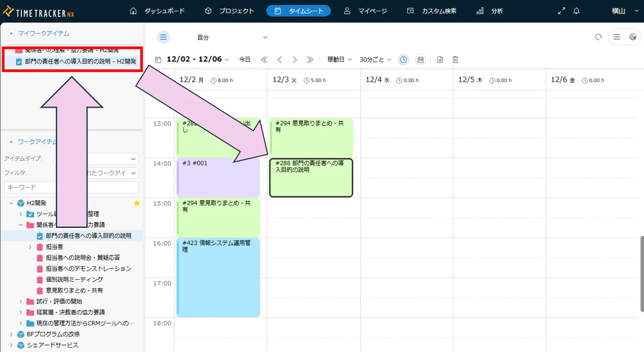Open the 横山 user menu
The image size is (644, 352).
pos(625,11)
